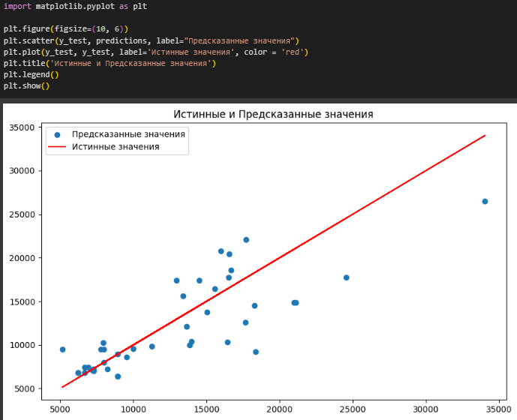Click the x-axis tick label 35000
Viewport: 517px width, 420px height.
499,409
